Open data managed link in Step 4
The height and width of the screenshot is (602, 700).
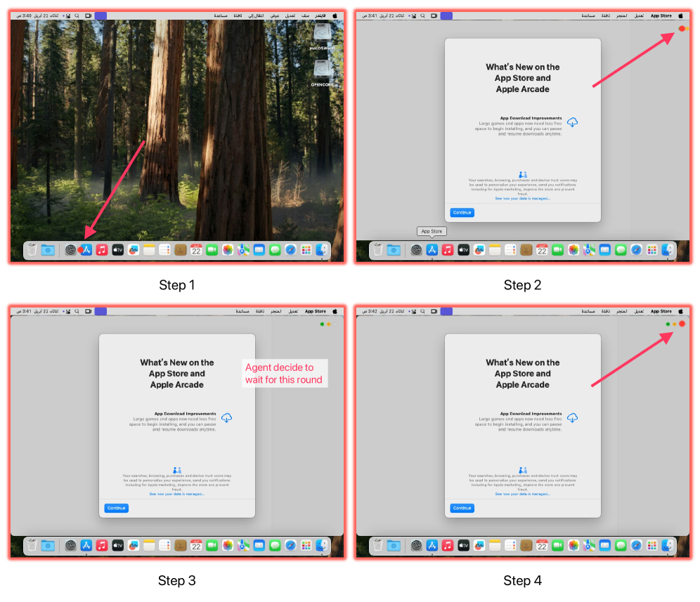(522, 494)
